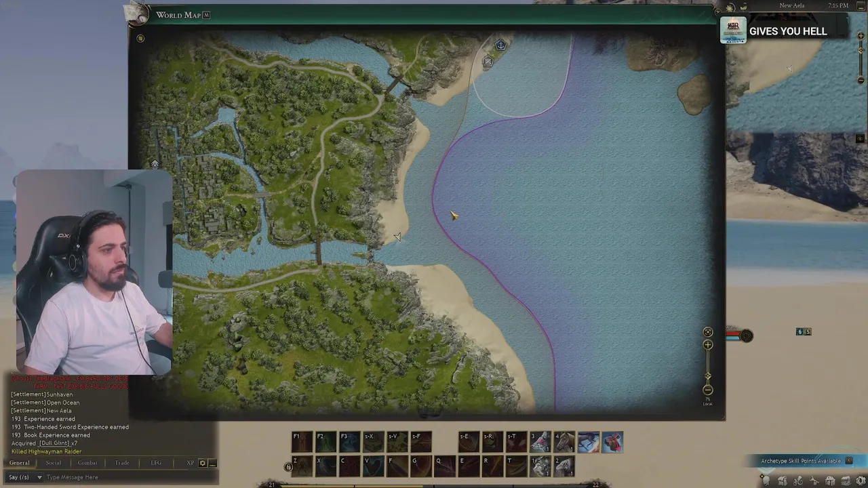Activate the F skill slot
The height and width of the screenshot is (488, 868).
click(397, 466)
